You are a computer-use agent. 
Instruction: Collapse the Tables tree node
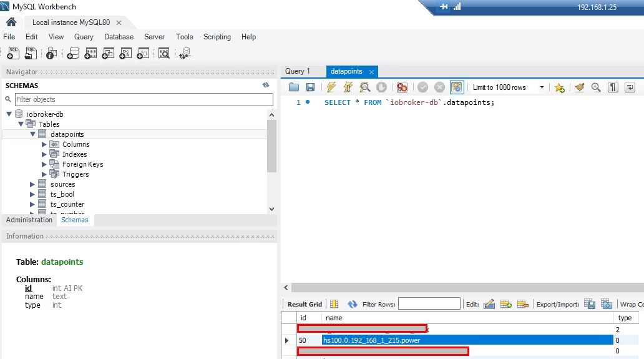pos(21,124)
